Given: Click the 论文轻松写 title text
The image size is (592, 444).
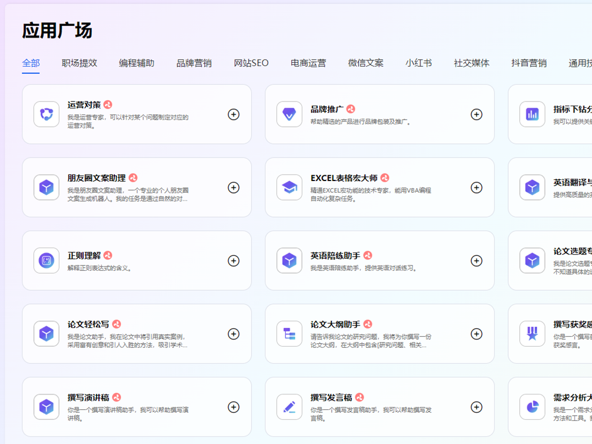Looking at the screenshot, I should tap(88, 324).
